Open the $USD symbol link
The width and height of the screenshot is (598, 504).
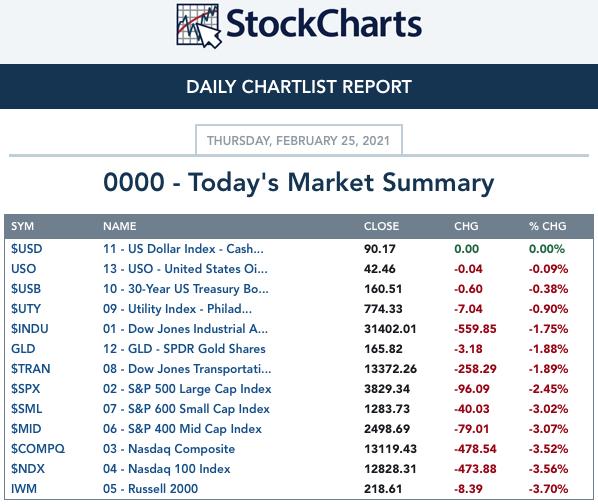(x=26, y=249)
